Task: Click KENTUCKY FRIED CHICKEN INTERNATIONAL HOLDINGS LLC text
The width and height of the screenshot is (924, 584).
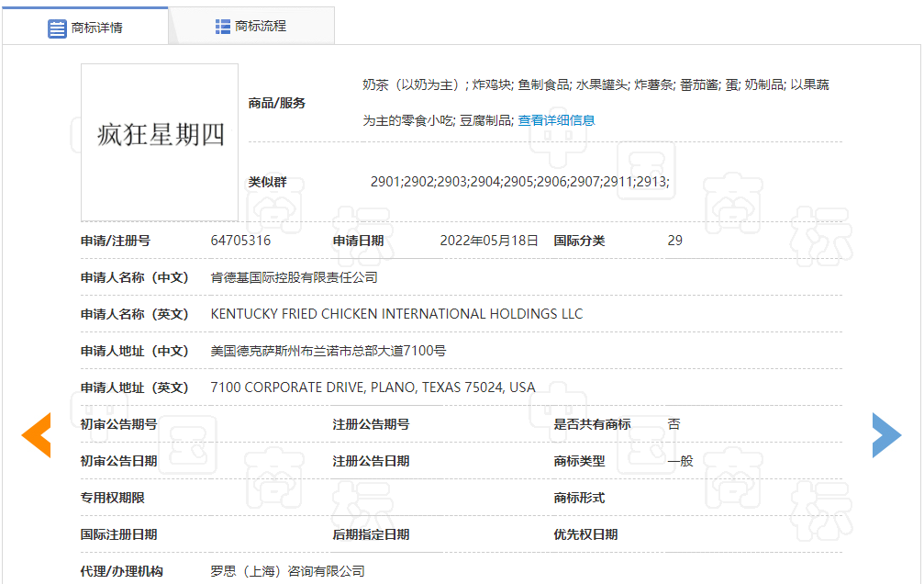Action: pyautogui.click(x=396, y=314)
